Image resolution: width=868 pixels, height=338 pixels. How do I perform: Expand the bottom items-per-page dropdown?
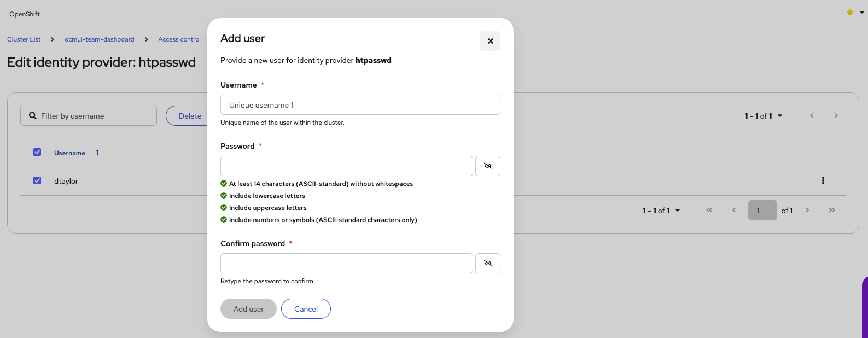point(661,211)
